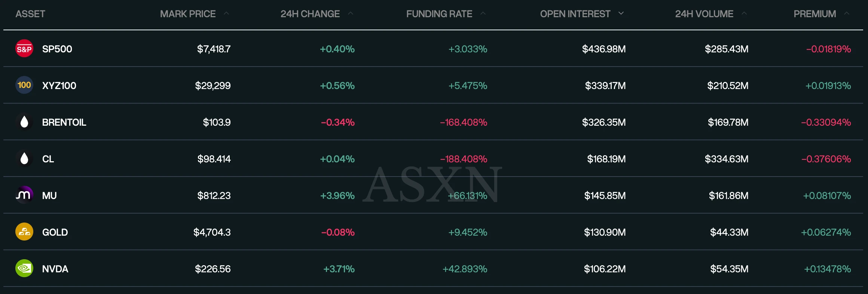Toggle Funding Rate sort arrow
Screen dimensions: 868x294
[483, 13]
